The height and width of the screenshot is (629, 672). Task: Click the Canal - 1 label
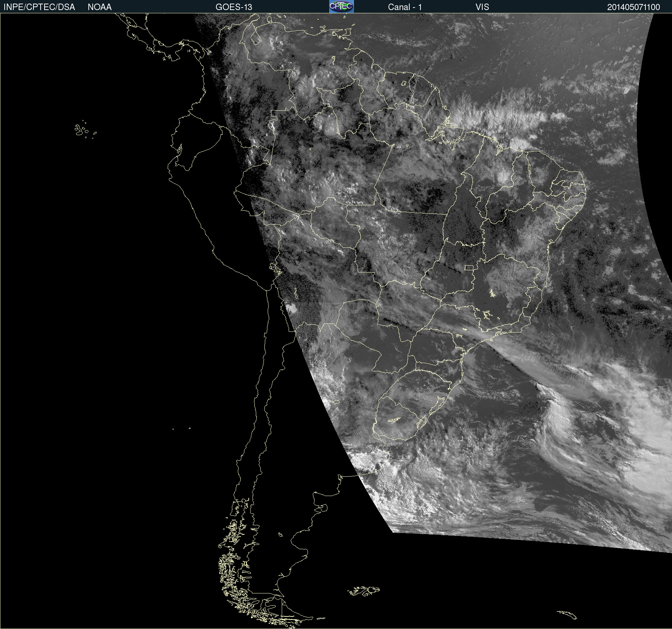[405, 7]
